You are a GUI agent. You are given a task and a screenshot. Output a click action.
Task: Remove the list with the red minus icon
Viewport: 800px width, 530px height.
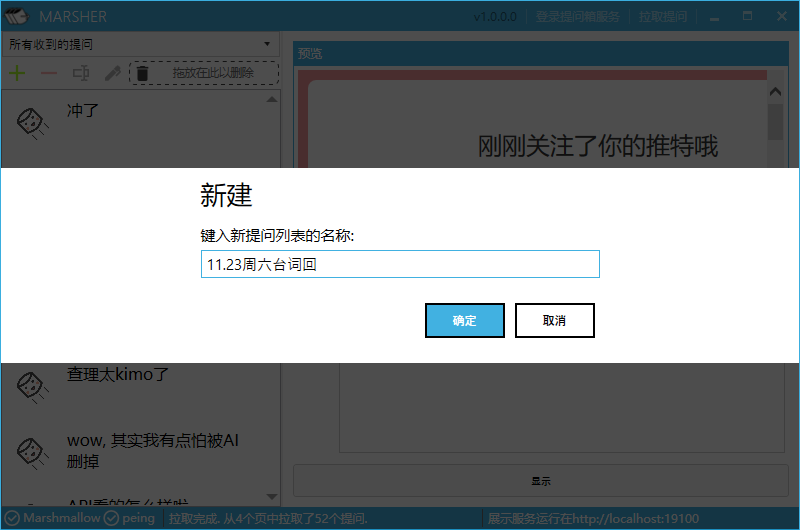click(49, 73)
